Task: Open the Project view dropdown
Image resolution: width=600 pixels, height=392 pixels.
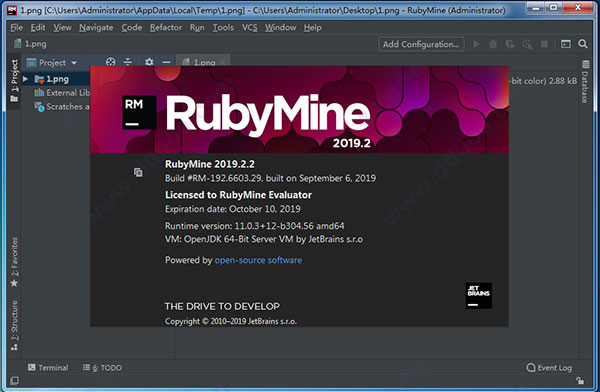Action: tap(52, 62)
